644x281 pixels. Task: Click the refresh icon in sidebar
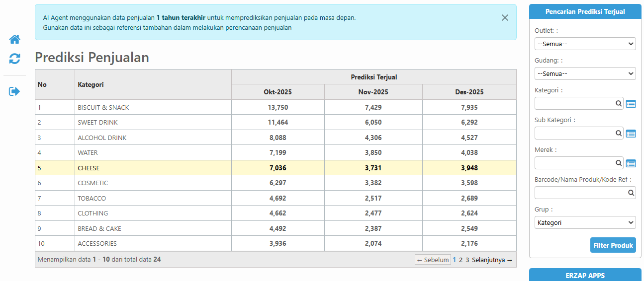click(15, 59)
